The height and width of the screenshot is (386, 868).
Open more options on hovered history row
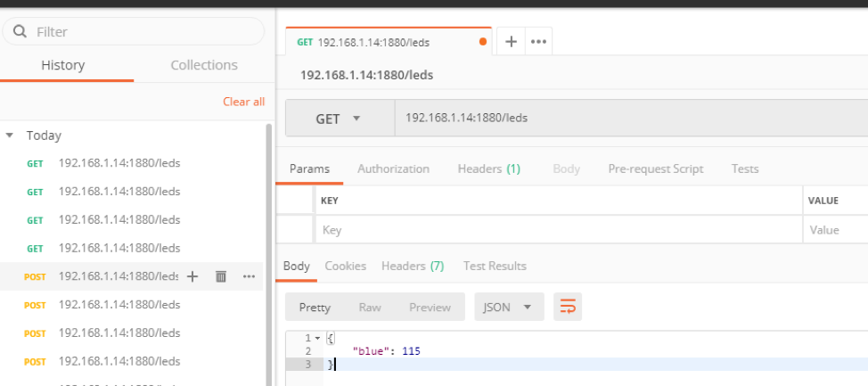[249, 276]
